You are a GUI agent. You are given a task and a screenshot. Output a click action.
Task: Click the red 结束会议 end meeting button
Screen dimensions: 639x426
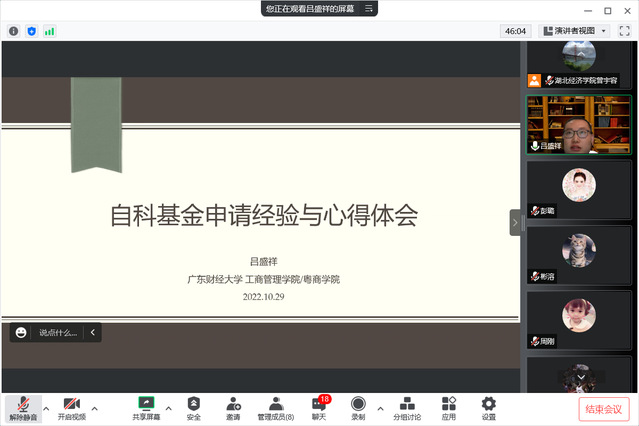click(604, 409)
